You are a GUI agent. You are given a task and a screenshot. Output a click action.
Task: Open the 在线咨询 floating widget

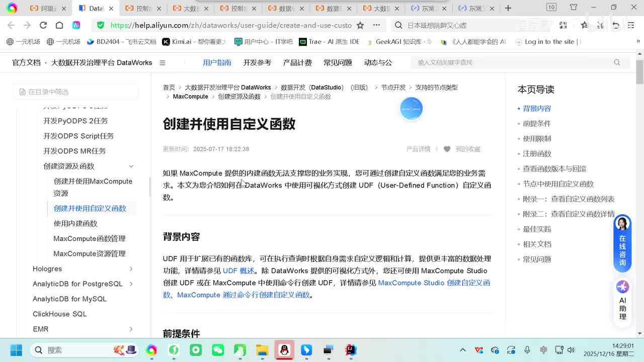(622, 244)
